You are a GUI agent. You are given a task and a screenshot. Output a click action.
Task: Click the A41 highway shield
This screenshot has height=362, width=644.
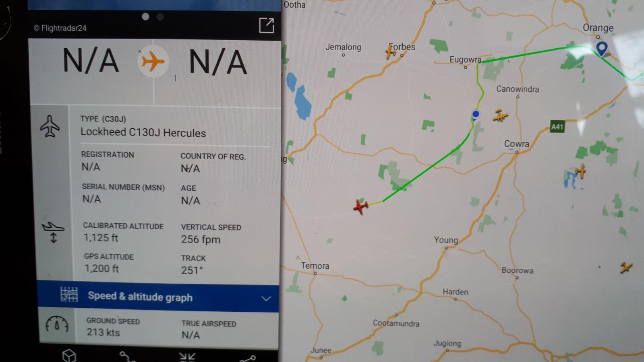click(x=557, y=127)
